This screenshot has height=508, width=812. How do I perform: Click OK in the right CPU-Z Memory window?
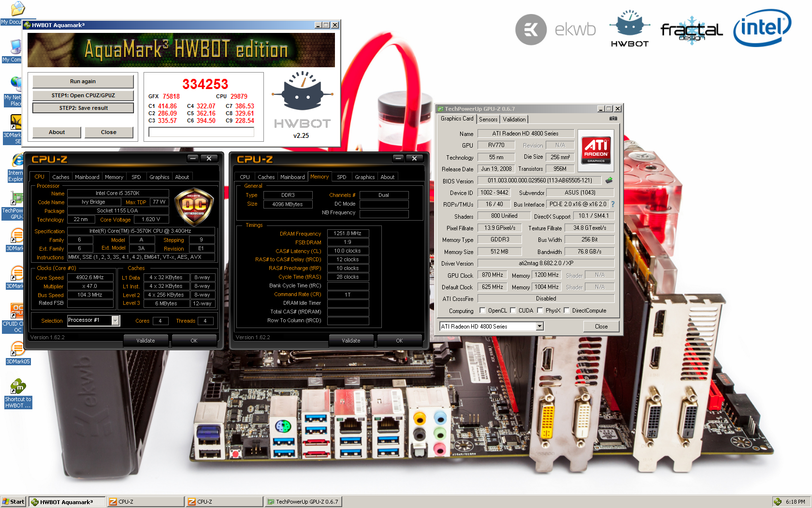tap(399, 341)
